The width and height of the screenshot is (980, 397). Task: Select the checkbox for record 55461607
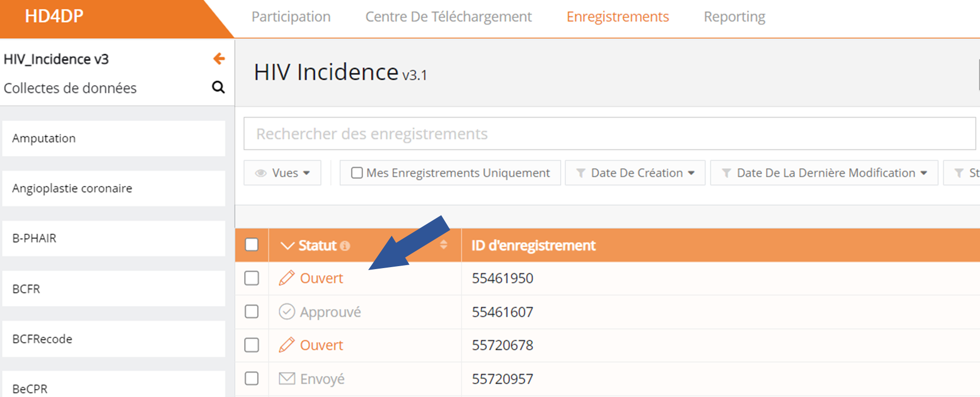pyautogui.click(x=252, y=311)
